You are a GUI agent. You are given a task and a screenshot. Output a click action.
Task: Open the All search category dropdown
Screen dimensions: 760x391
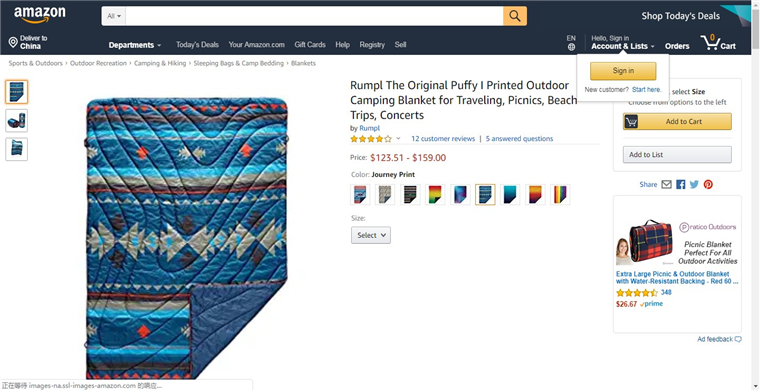[114, 16]
